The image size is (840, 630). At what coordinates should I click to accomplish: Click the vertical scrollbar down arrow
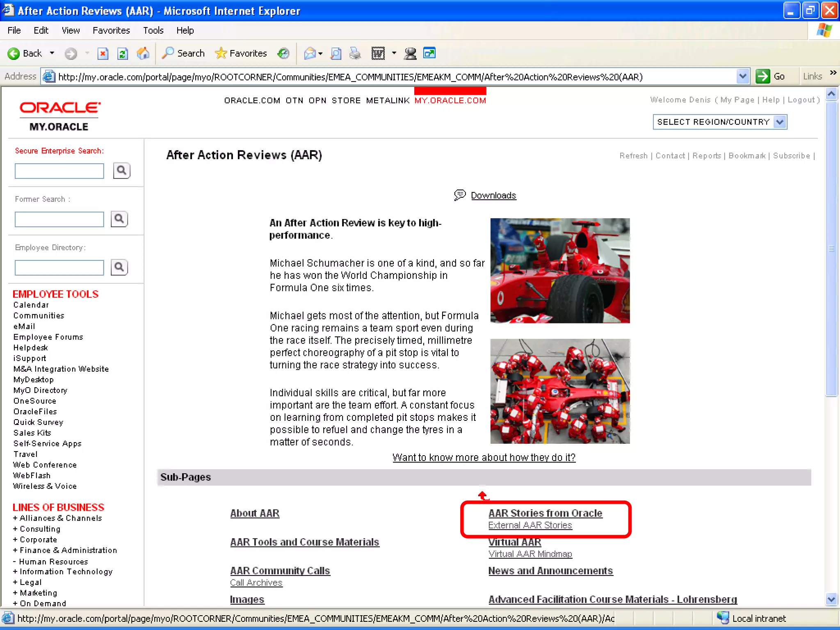click(831, 599)
